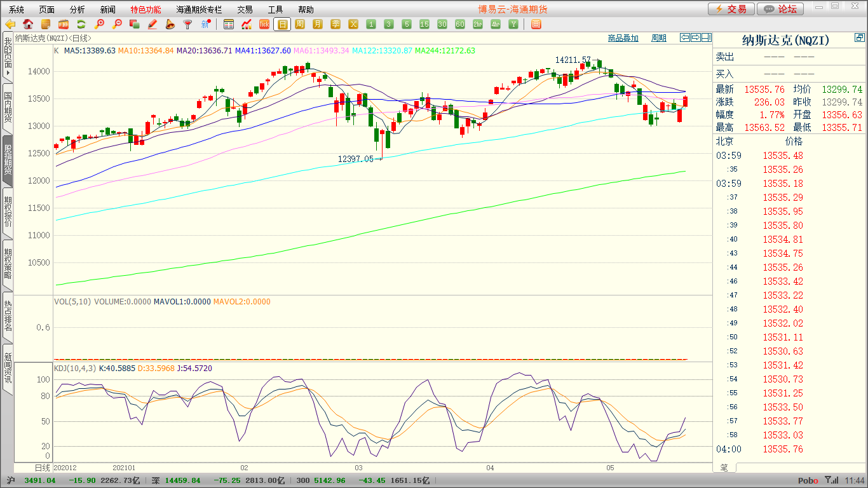Viewport: 868px width, 488px height.
Task: Click the signal strength status icon
Action: [831, 481]
